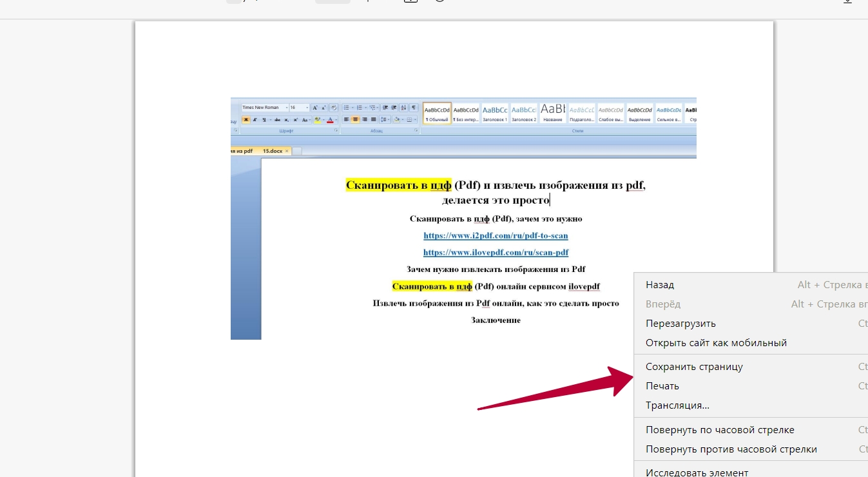Choose "Печать" from the context menu
Image resolution: width=868 pixels, height=477 pixels.
tap(662, 386)
